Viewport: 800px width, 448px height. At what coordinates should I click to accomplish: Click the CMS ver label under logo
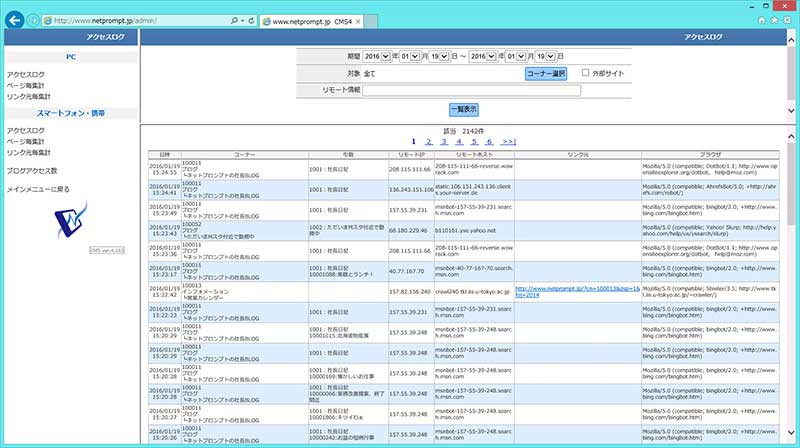107,250
